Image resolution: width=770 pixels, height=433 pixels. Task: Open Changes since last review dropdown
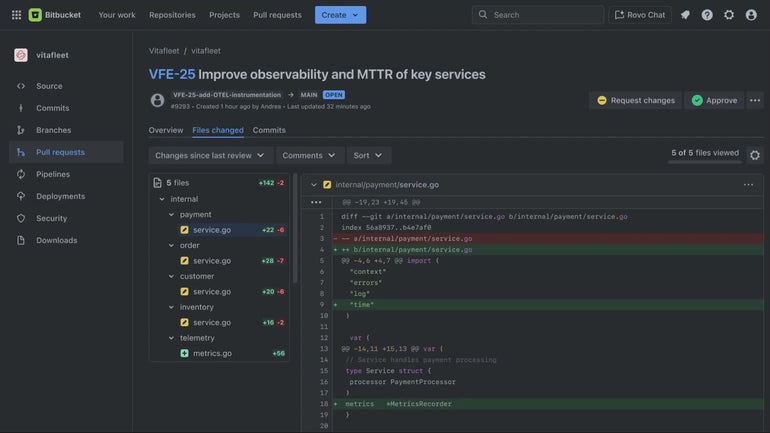[210, 156]
